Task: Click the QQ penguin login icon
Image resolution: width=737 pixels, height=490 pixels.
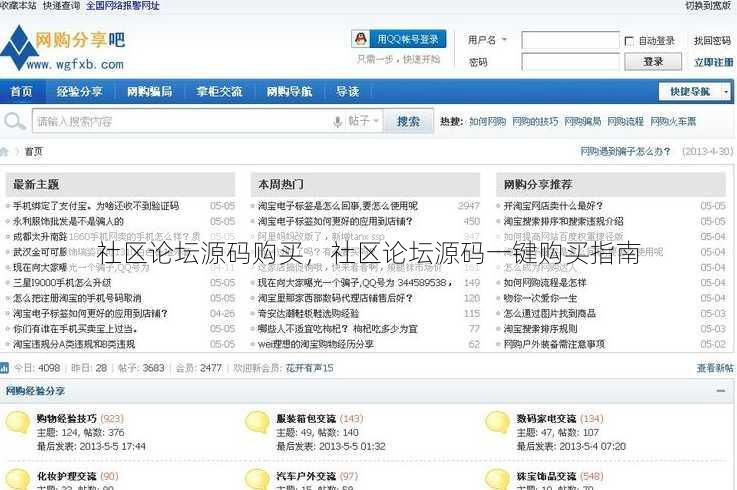Action: click(x=361, y=39)
